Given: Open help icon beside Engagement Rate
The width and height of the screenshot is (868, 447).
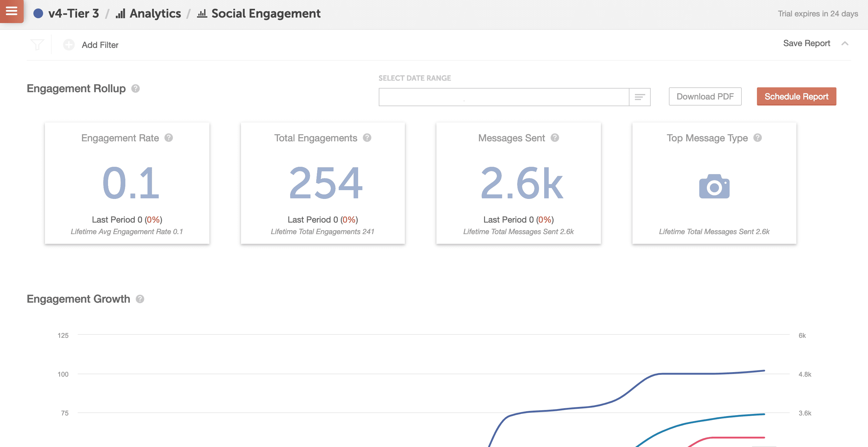Looking at the screenshot, I should click(x=169, y=138).
